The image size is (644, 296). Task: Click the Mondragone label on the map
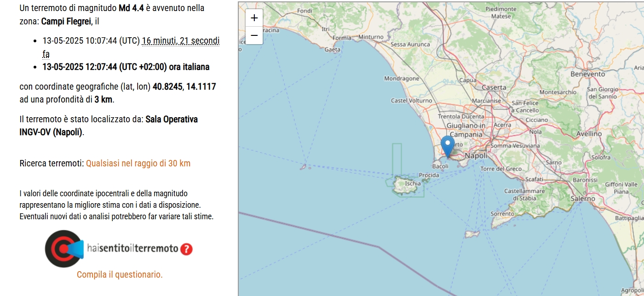402,79
